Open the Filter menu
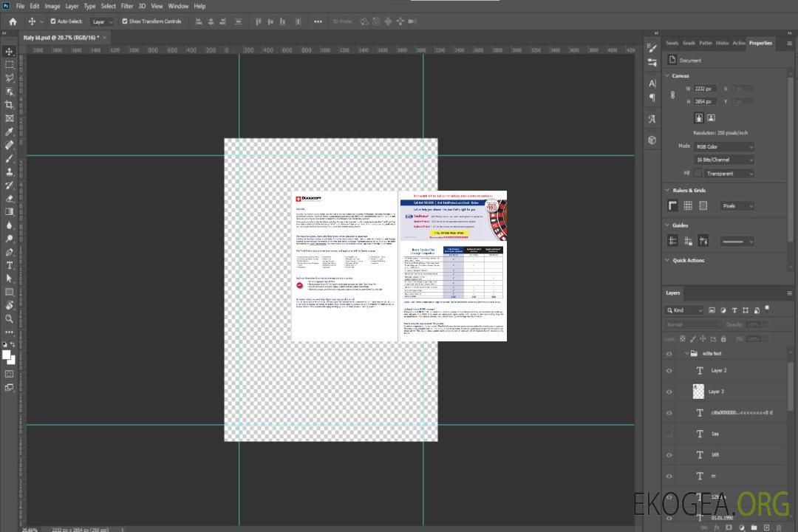 [x=127, y=6]
